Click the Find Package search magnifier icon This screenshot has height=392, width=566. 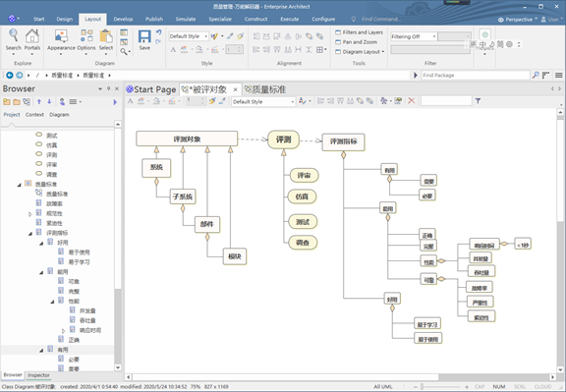pos(536,75)
